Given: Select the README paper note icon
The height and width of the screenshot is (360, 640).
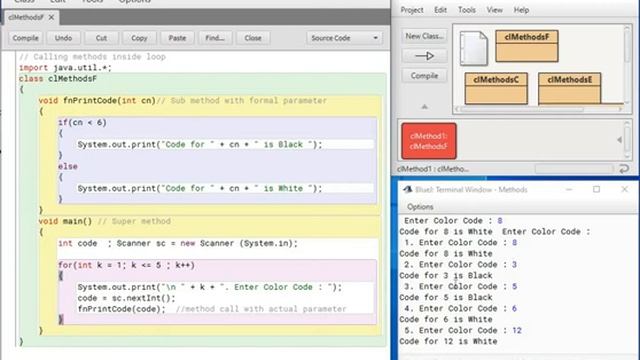Looking at the screenshot, I should click(473, 49).
